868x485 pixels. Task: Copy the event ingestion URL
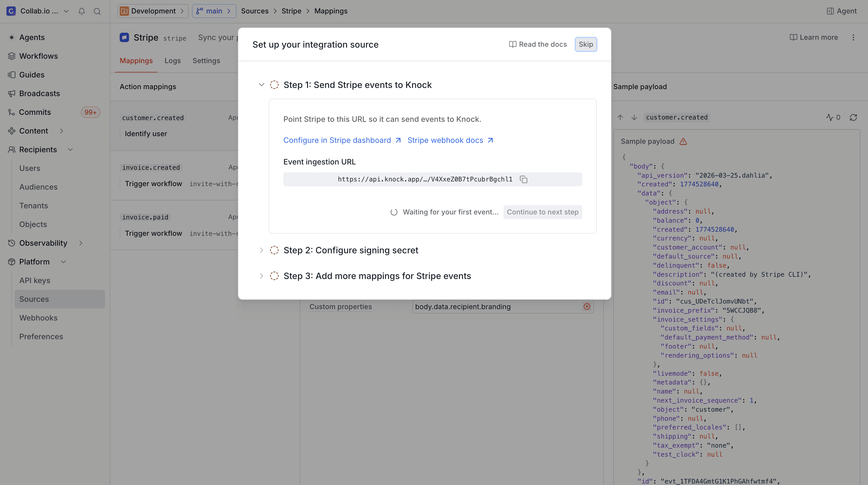523,179
